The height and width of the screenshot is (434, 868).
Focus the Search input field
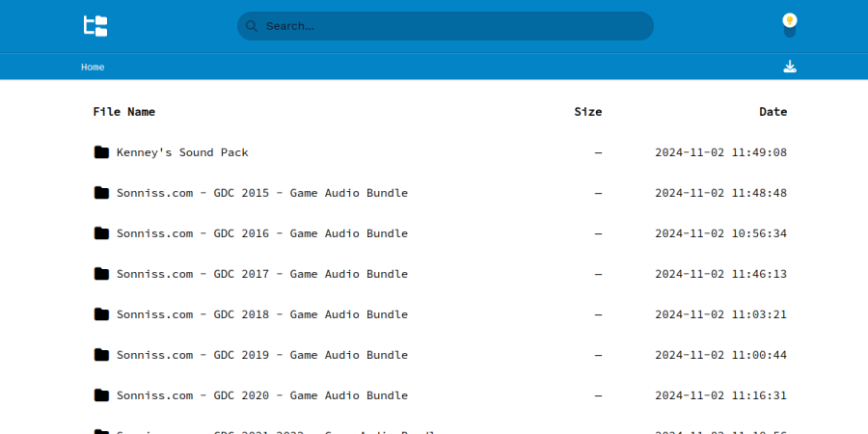(445, 26)
